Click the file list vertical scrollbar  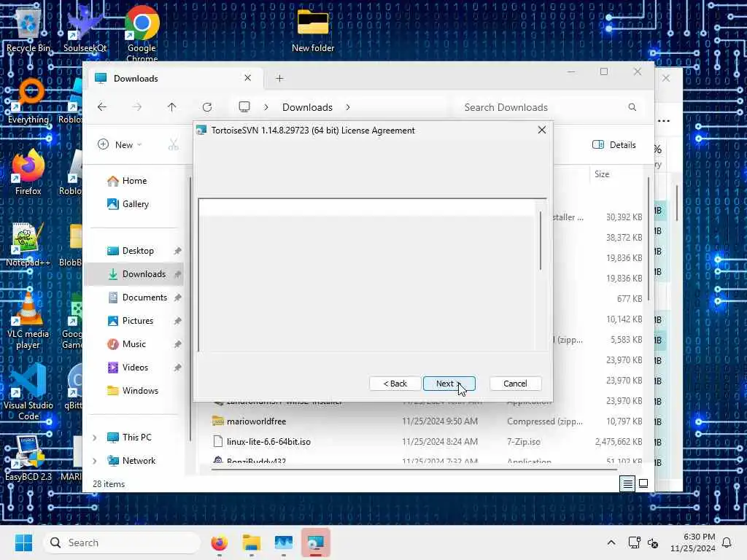coord(648,238)
